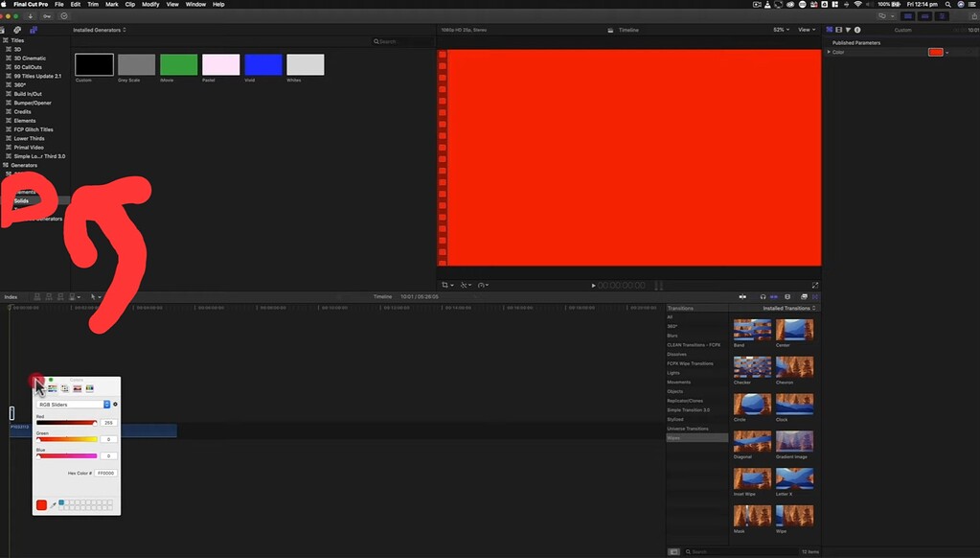980x558 pixels.
Task: Open the Window menu
Action: pyautogui.click(x=195, y=5)
